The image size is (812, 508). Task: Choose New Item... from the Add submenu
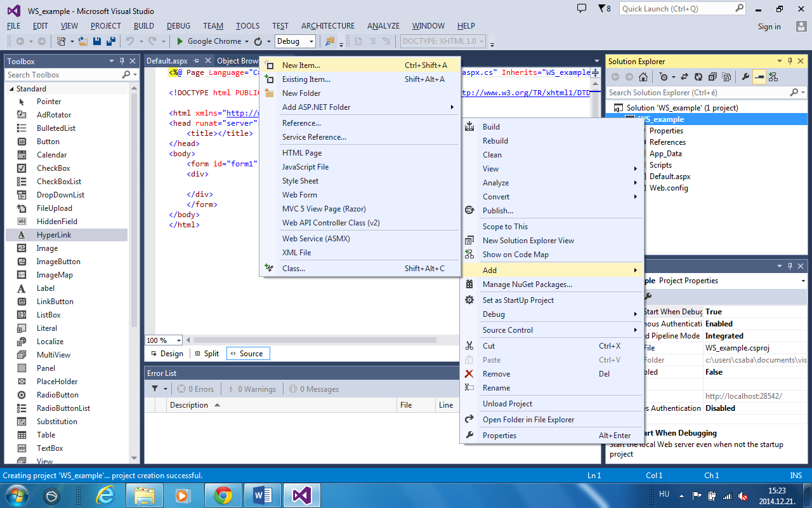359,65
